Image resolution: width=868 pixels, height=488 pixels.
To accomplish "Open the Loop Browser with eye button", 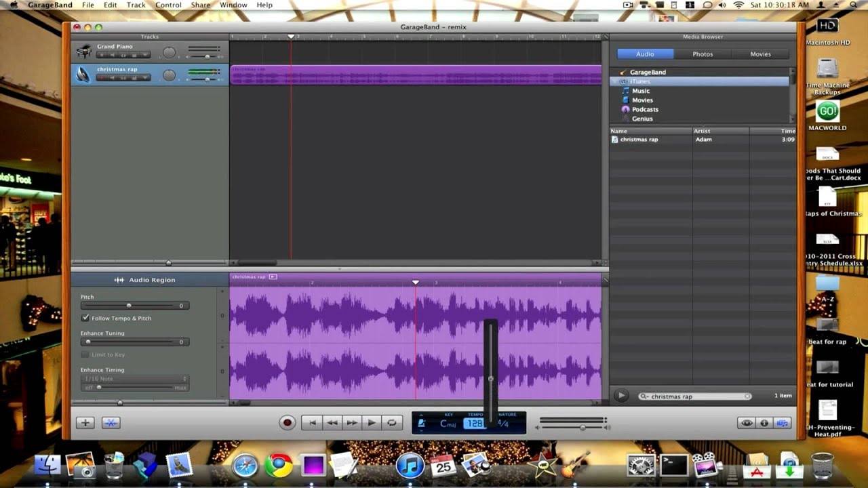I will tap(747, 423).
